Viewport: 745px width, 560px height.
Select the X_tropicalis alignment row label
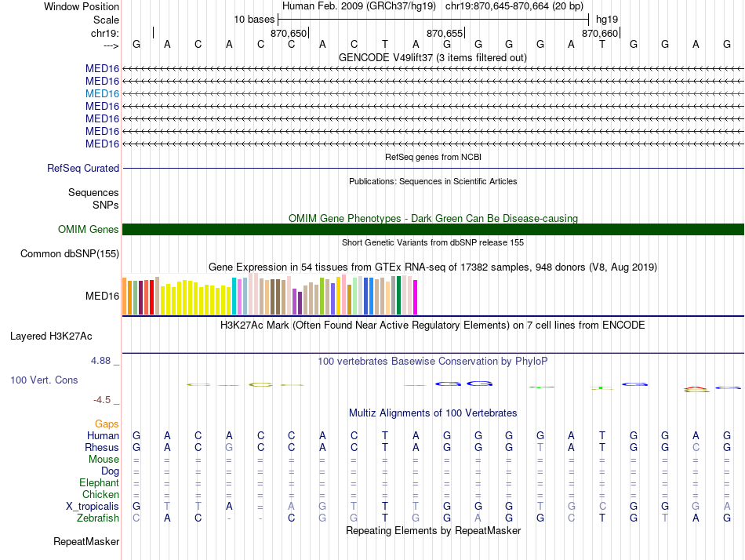[93, 506]
